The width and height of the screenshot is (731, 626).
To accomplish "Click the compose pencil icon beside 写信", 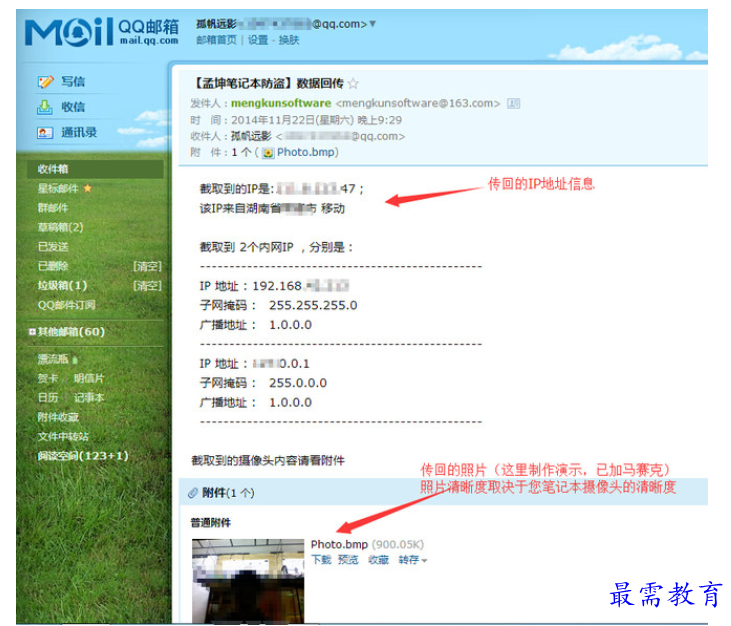I will 45,82.
